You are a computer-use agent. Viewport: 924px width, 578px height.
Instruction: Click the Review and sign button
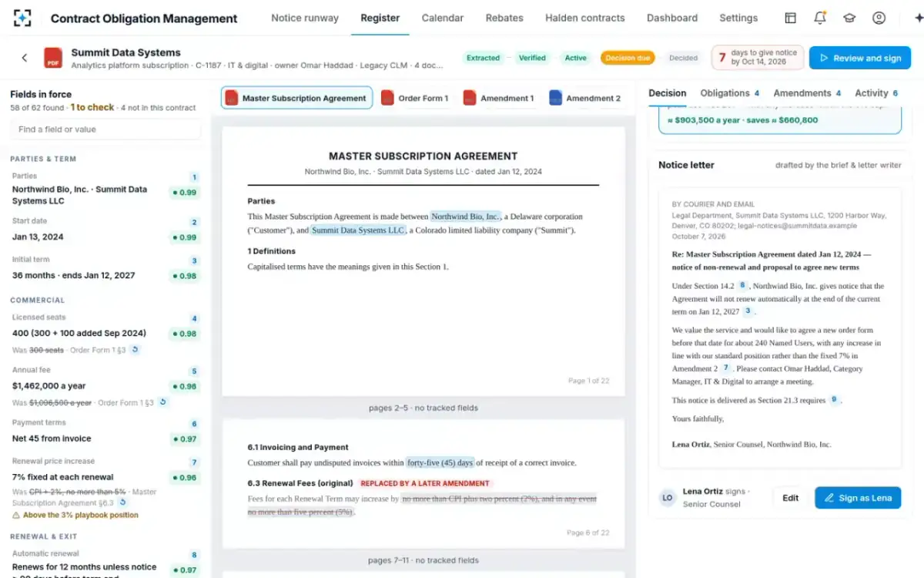(x=859, y=58)
